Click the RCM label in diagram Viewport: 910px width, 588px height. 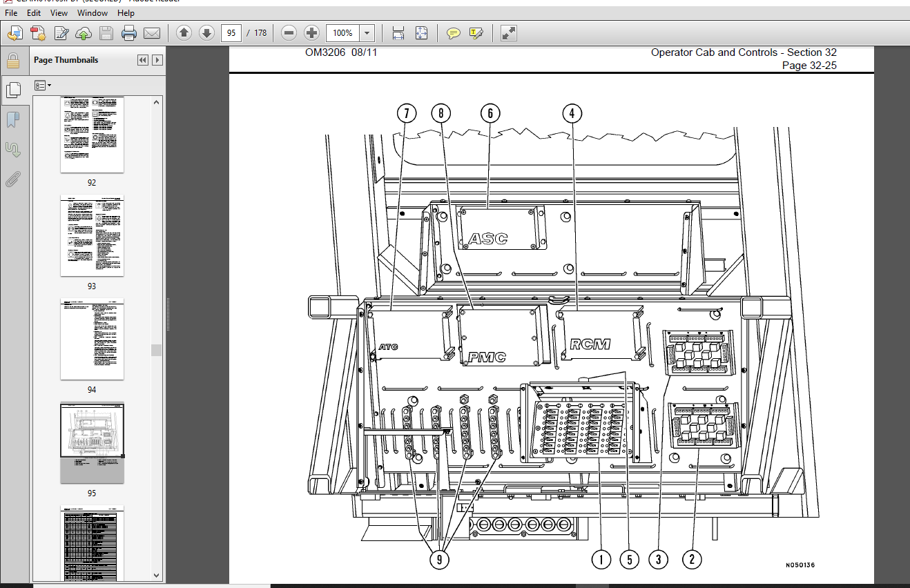pos(590,344)
